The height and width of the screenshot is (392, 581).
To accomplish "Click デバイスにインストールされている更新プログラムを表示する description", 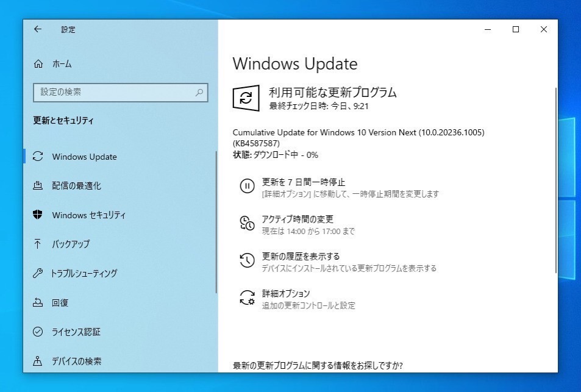I will [x=349, y=268].
